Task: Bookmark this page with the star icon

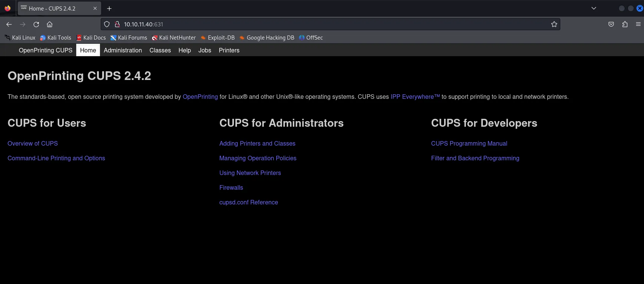Action: 554,25
